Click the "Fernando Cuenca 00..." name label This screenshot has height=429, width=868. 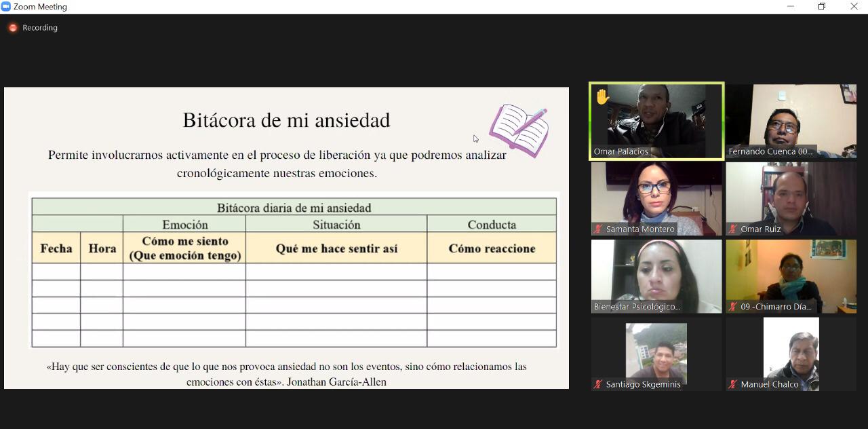[770, 152]
